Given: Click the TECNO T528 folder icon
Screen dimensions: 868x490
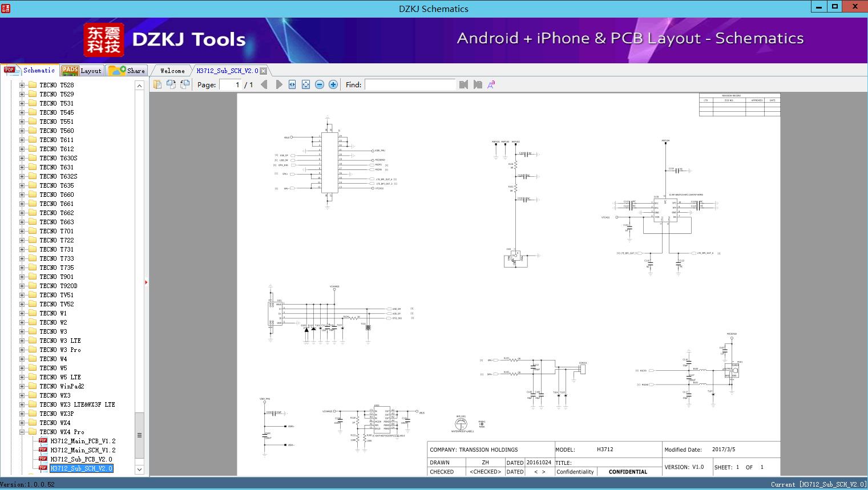Looking at the screenshot, I should (33, 85).
